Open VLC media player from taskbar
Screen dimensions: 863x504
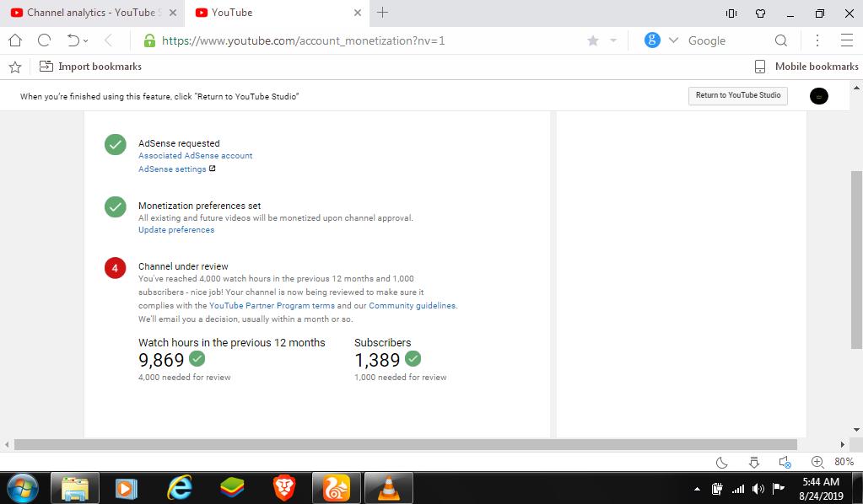pyautogui.click(x=389, y=489)
